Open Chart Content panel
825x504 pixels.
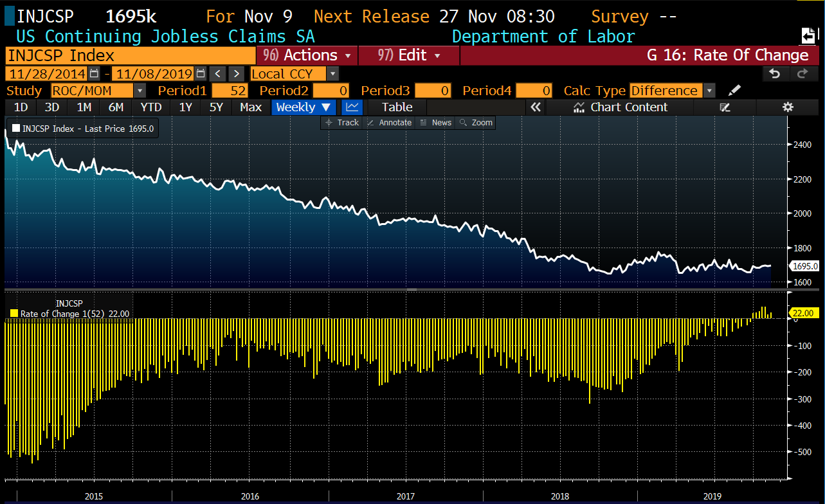621,107
